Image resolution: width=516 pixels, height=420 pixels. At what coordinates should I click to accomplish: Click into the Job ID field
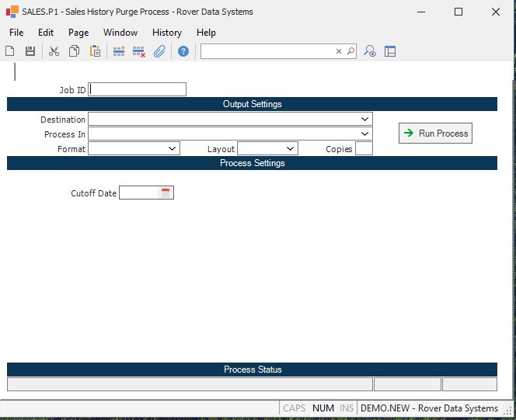pos(138,89)
